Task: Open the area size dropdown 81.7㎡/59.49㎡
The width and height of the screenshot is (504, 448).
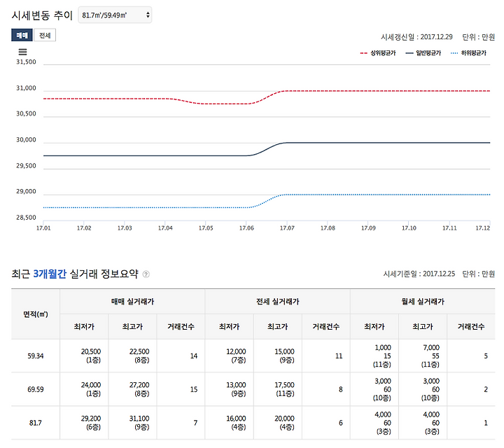Action: pyautogui.click(x=115, y=15)
